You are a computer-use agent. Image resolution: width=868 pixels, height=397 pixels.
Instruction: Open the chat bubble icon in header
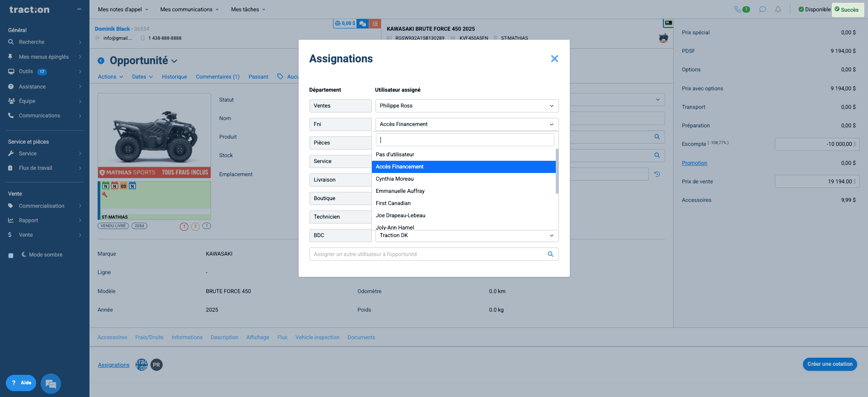click(763, 9)
